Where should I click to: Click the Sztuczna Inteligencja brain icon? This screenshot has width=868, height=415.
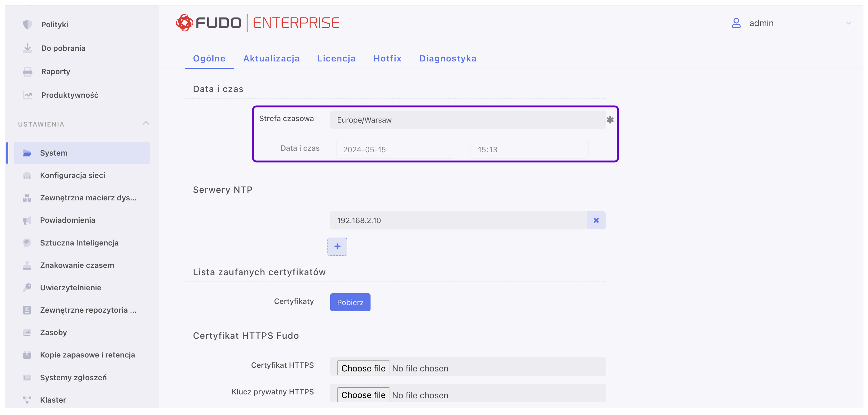pyautogui.click(x=27, y=243)
